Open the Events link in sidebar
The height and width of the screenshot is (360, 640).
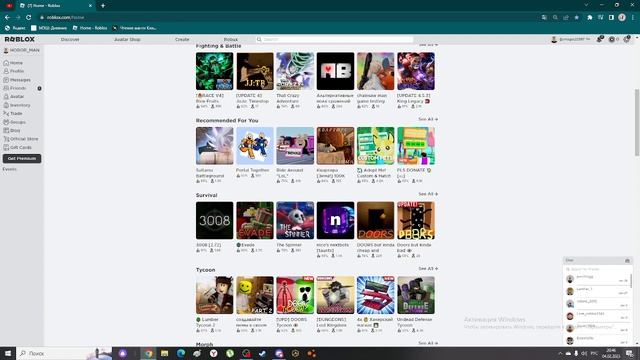[x=9, y=169]
